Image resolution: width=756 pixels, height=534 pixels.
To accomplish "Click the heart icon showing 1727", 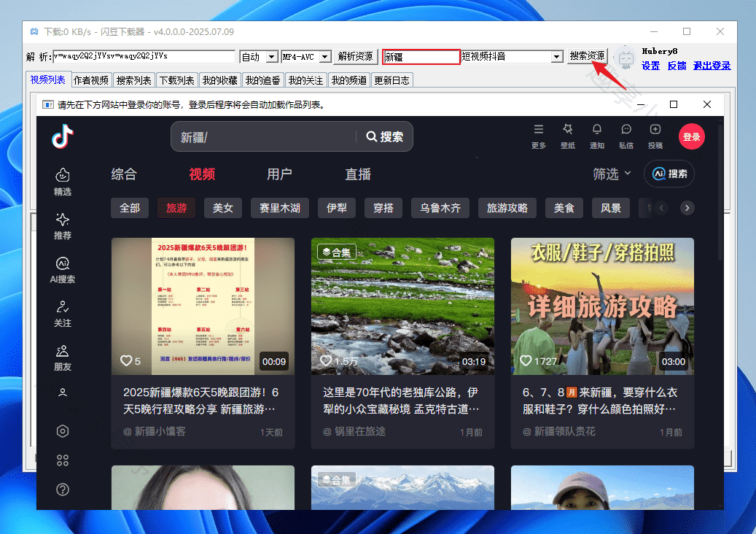I will click(526, 361).
